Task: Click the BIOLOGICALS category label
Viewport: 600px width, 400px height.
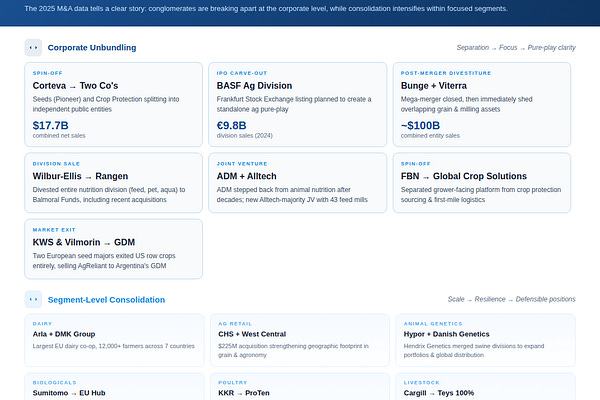Action: pos(54,383)
